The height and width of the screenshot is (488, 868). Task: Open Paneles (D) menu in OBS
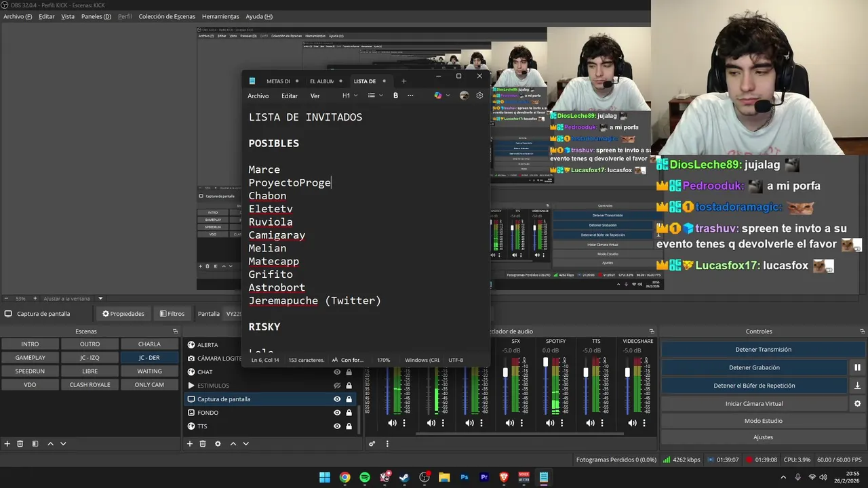(x=96, y=16)
